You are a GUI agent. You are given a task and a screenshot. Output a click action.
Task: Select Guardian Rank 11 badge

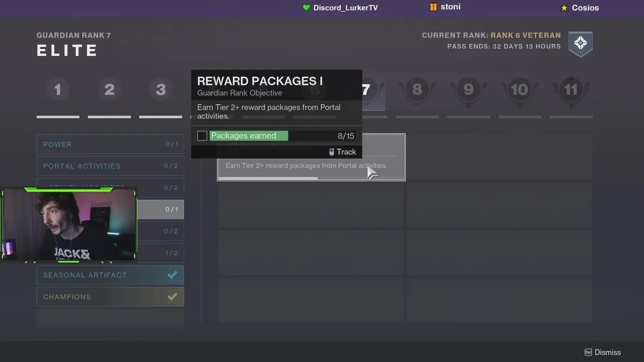pyautogui.click(x=571, y=90)
